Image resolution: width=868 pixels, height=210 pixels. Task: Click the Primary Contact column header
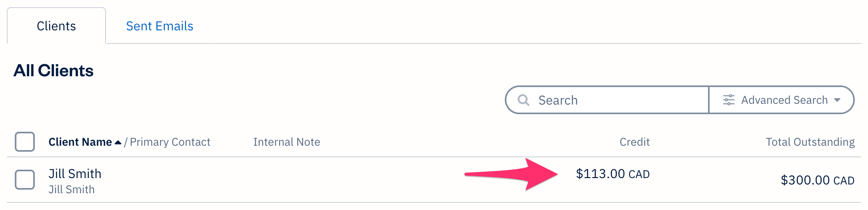[x=170, y=142]
